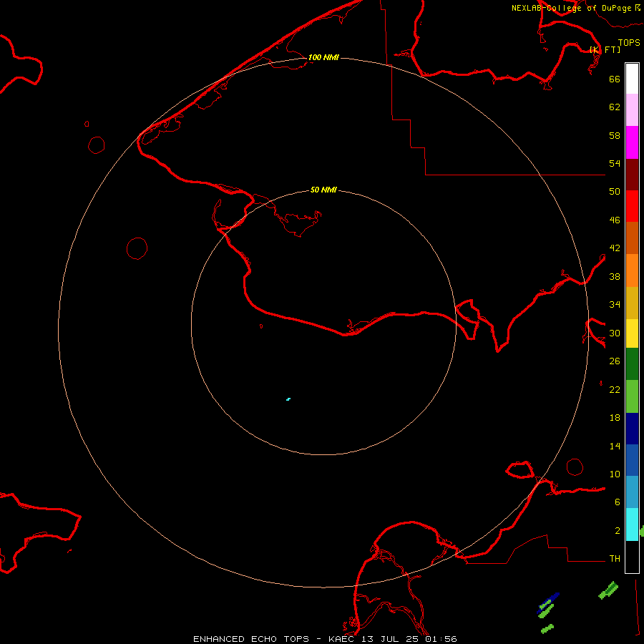The image size is (644, 644).
Task: Click the "38" scale value
Action: click(x=615, y=276)
